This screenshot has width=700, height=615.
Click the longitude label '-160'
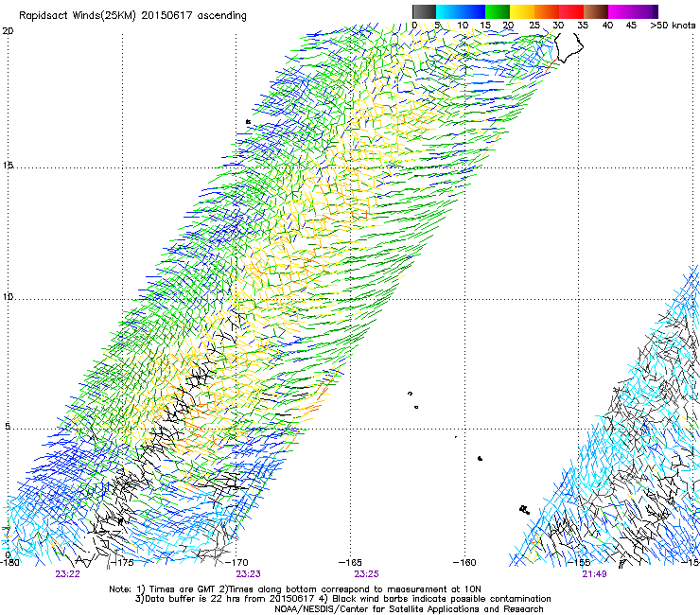coord(464,562)
